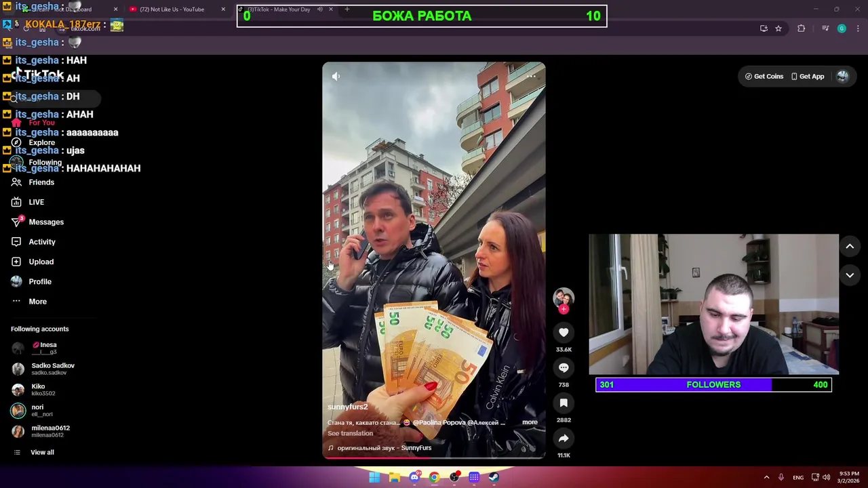Open the 'оригинальный звук - SunnyFurs' sound link

point(384,448)
